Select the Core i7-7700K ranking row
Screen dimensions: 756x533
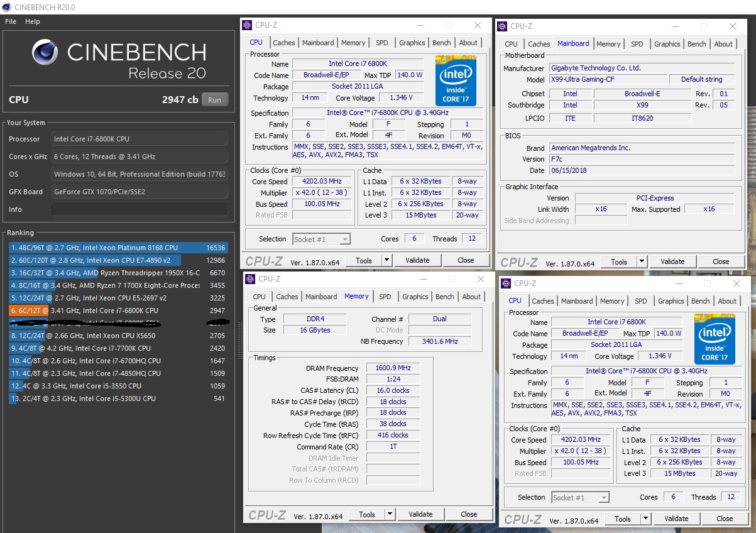118,348
